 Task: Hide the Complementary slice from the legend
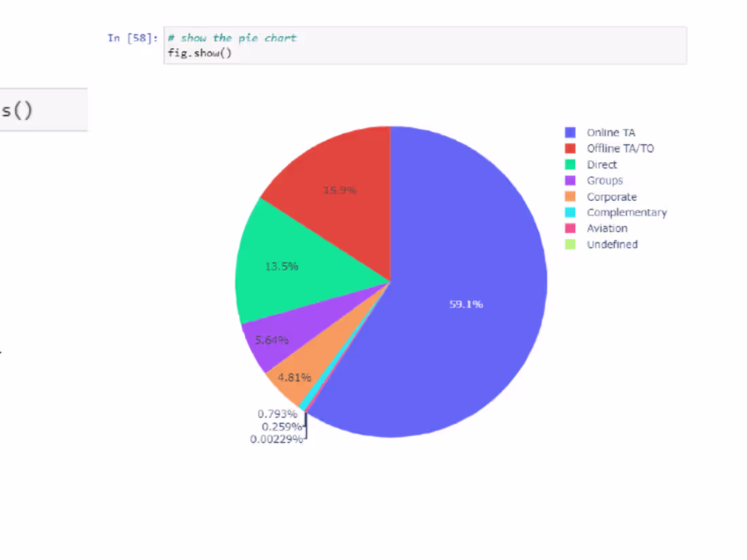click(x=626, y=212)
